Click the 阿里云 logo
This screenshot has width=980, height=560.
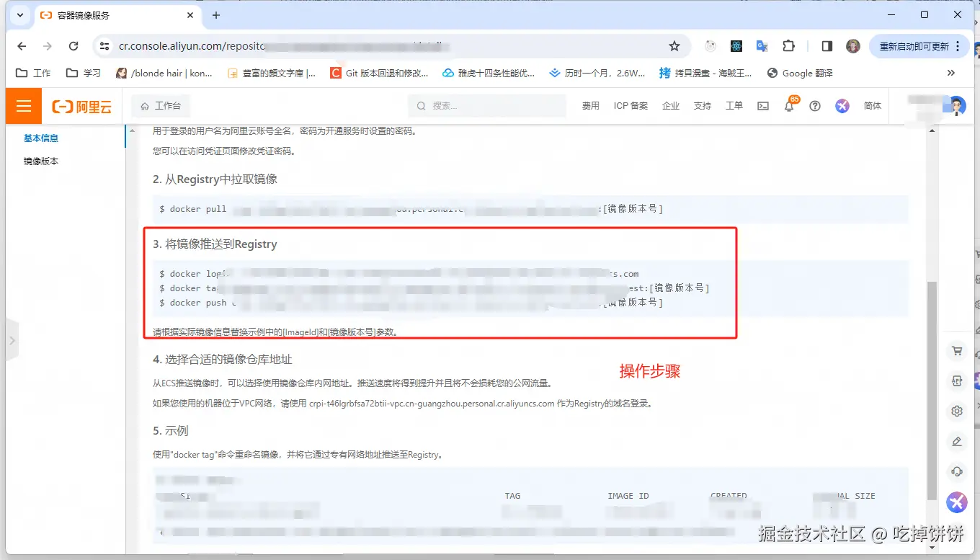[x=82, y=107]
